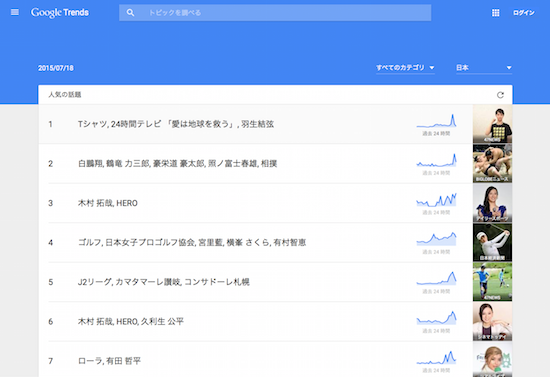The height and width of the screenshot is (377, 550).
Task: Click the sparkline chart for Tシャツ story
Action: pos(436,121)
